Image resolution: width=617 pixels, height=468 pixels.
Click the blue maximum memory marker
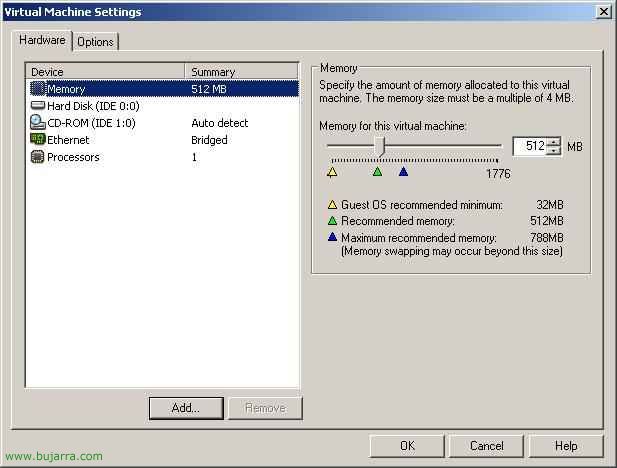point(403,172)
